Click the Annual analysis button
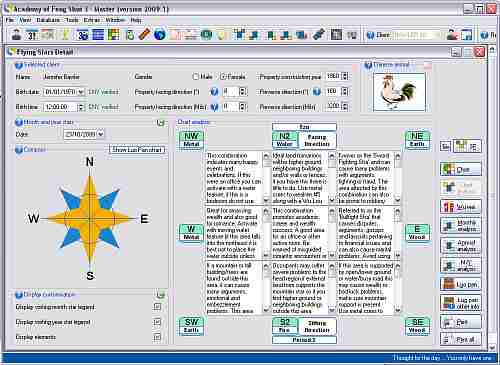500x365 pixels. (x=461, y=246)
